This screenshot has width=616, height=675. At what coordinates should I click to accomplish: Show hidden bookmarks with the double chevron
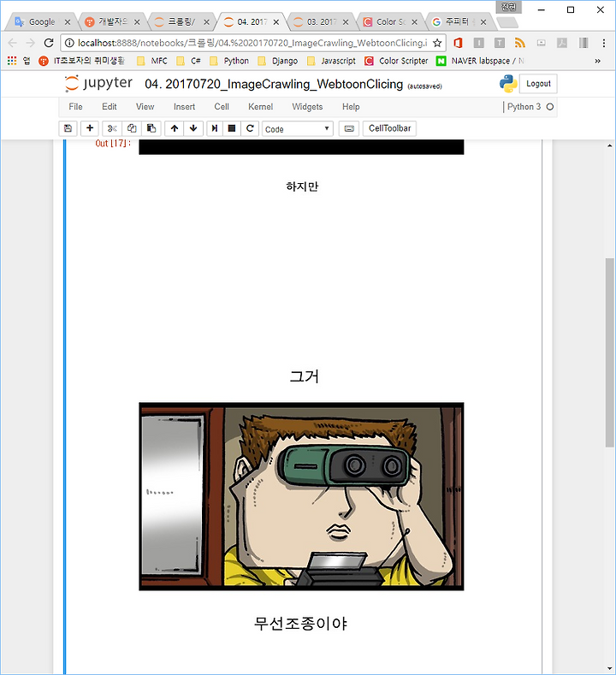pos(597,61)
